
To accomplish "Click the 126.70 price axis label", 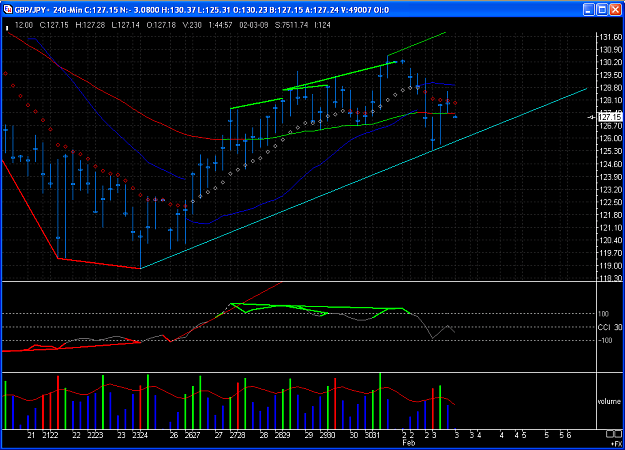I will (611, 126).
